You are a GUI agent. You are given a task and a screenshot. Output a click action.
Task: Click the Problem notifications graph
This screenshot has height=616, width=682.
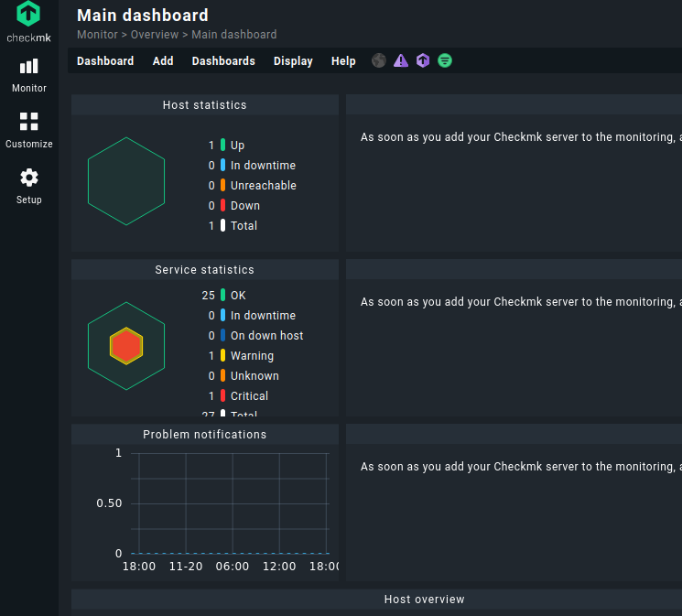[x=229, y=503]
